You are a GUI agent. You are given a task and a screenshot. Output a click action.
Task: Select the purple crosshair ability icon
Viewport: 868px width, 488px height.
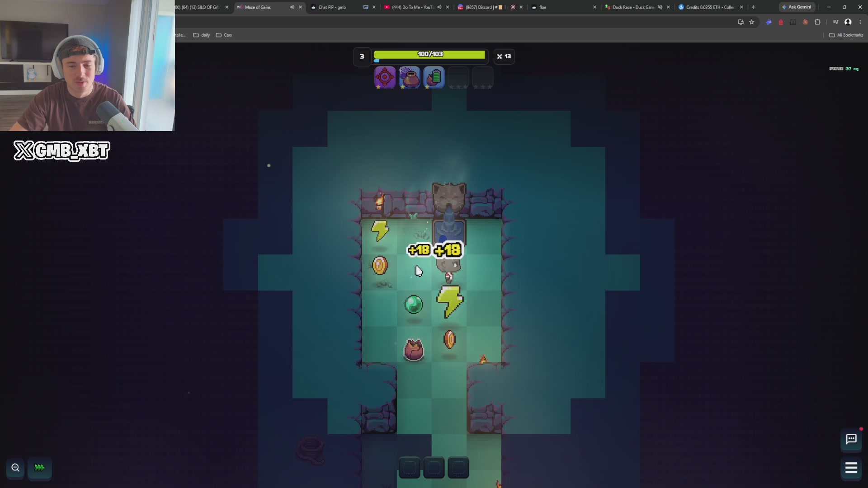pos(385,77)
